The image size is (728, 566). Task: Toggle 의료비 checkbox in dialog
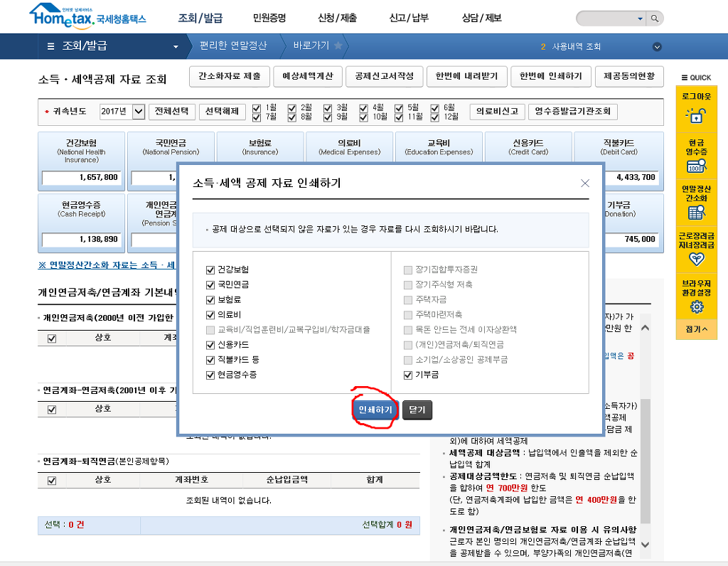pos(210,315)
